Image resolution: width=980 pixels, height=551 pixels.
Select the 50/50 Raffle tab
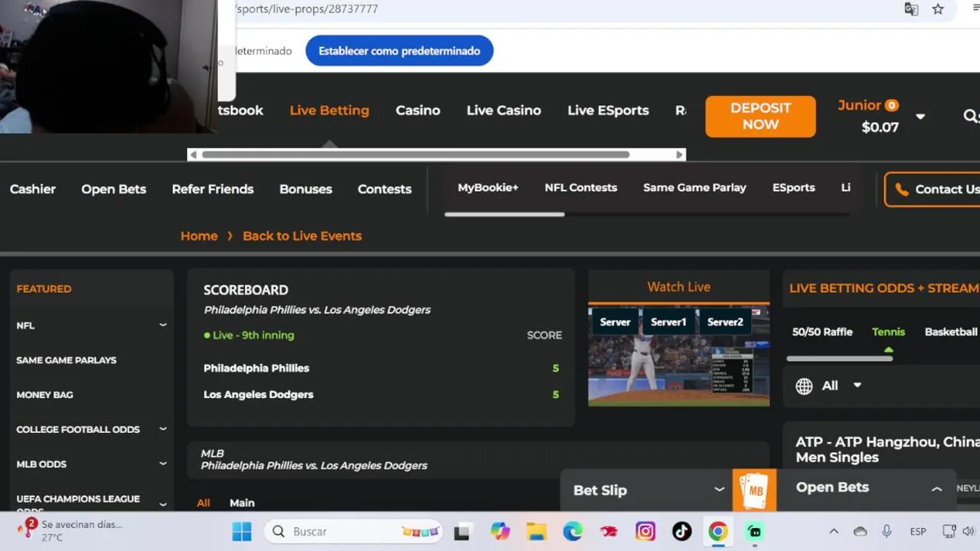click(822, 331)
